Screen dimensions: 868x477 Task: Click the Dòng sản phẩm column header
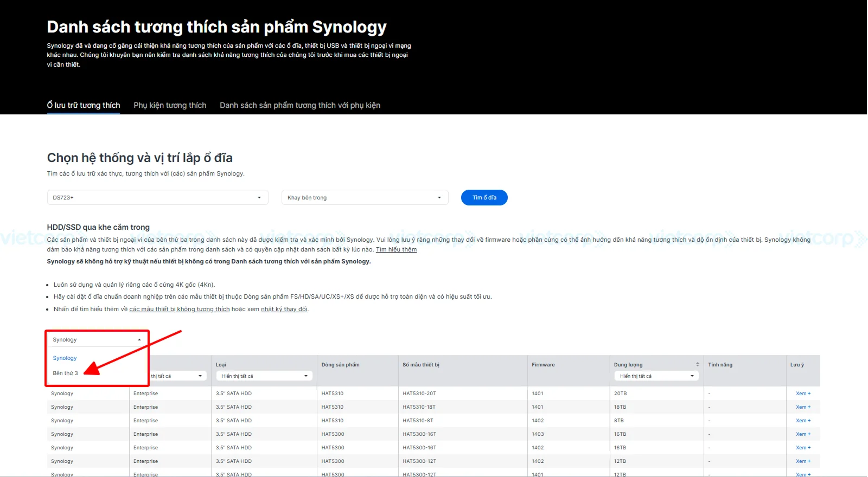(340, 365)
